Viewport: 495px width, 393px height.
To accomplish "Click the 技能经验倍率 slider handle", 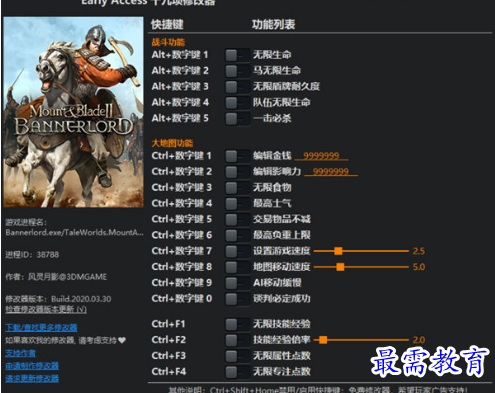I will click(323, 340).
